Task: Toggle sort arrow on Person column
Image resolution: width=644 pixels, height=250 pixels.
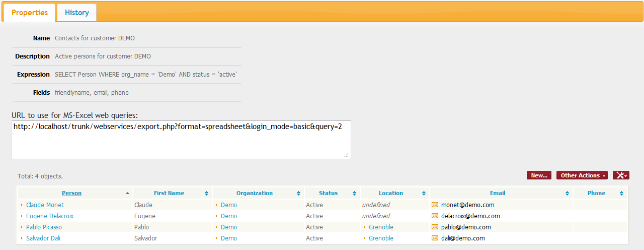Action: pyautogui.click(x=127, y=194)
